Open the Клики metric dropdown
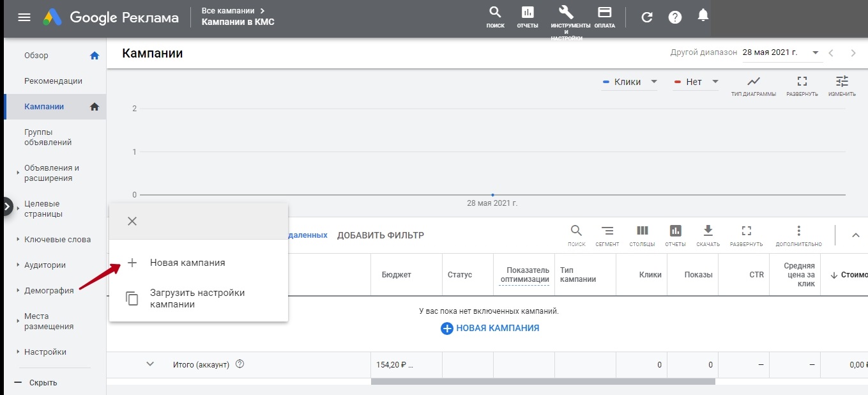 coord(630,82)
